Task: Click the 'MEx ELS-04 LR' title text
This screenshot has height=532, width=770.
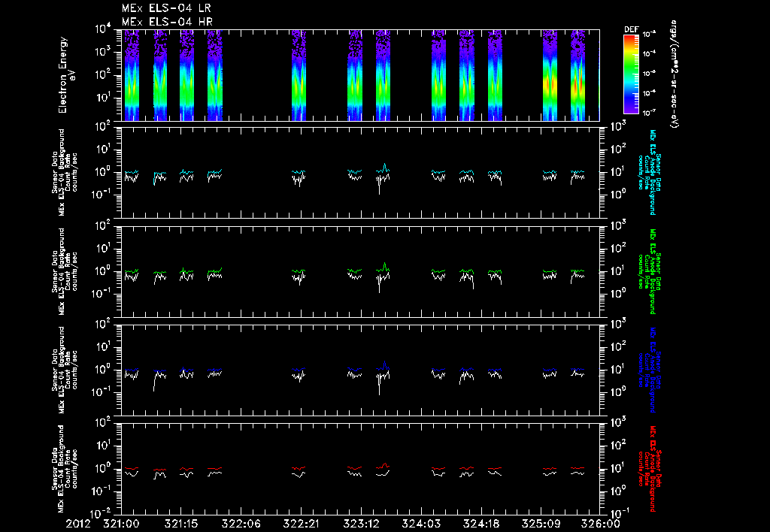Action: (166, 8)
